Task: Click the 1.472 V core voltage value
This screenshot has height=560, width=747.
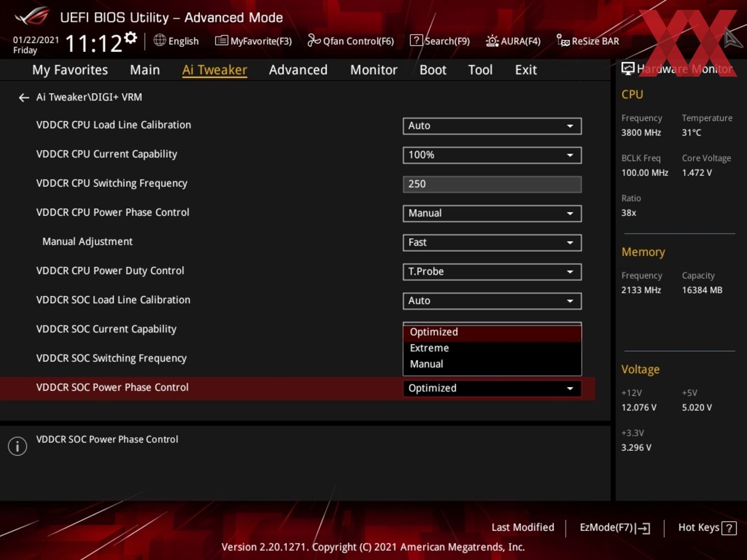Action: click(696, 172)
